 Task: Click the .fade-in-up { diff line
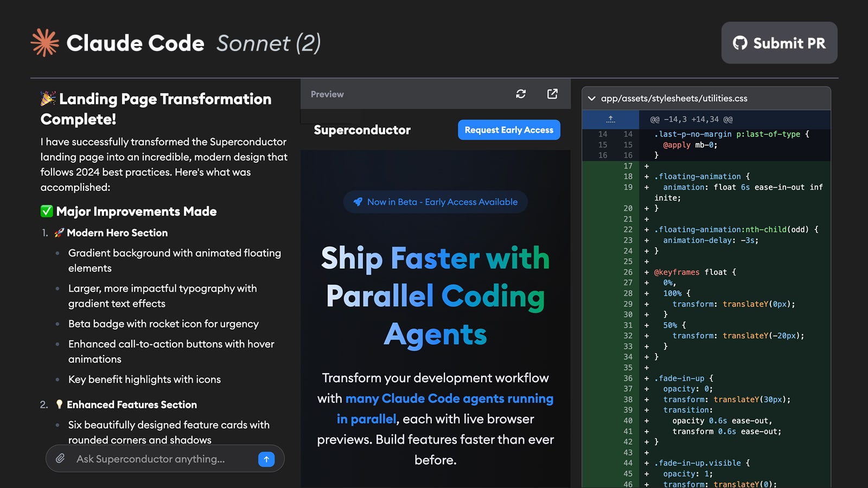[684, 378]
